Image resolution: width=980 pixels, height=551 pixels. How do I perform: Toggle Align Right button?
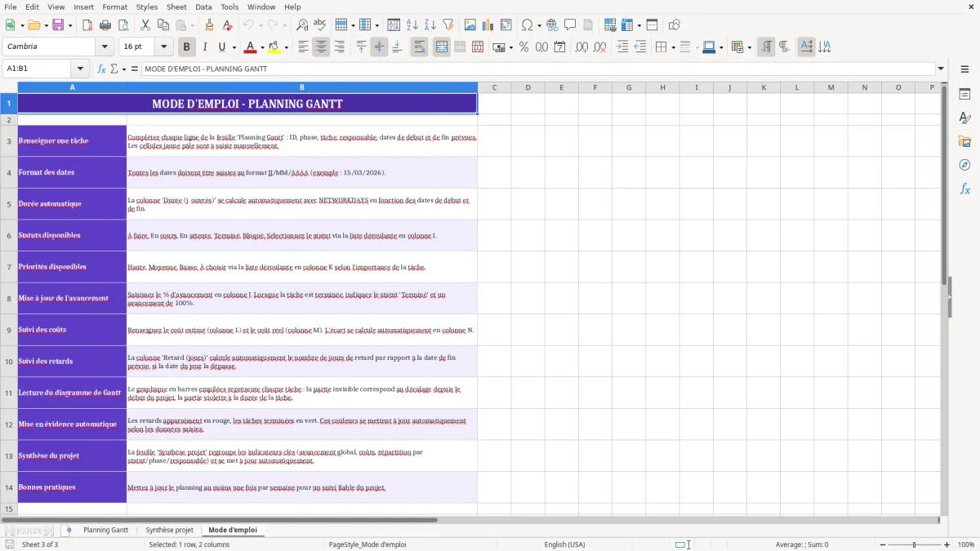tap(339, 47)
